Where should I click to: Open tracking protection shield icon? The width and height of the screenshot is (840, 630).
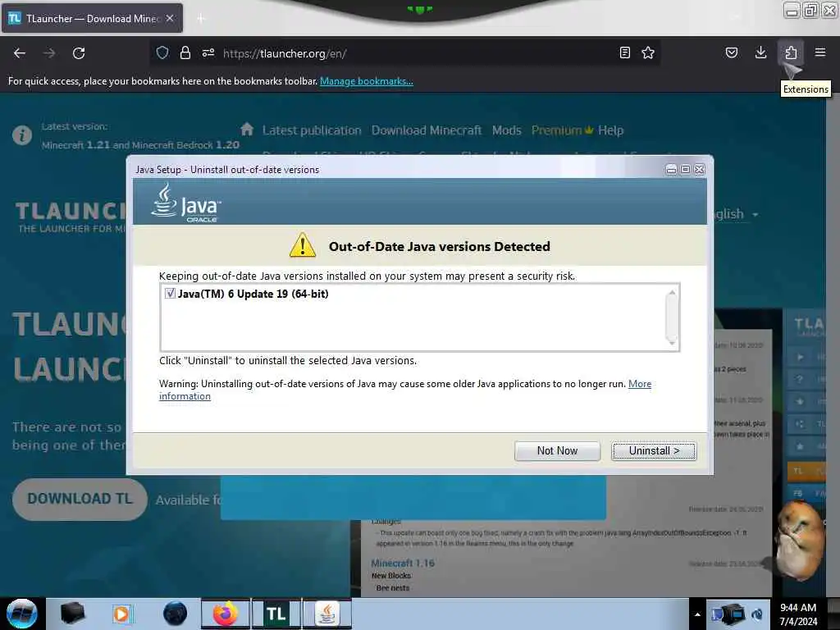[162, 52]
